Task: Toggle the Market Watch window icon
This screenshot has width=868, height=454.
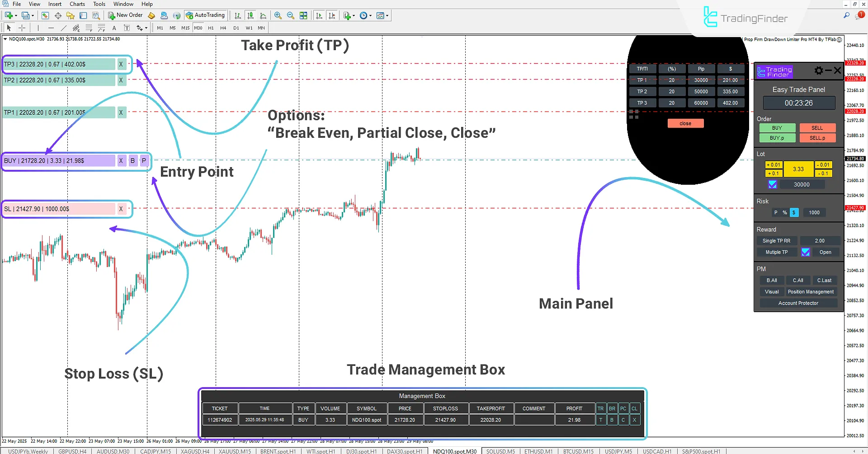Action: tap(45, 15)
